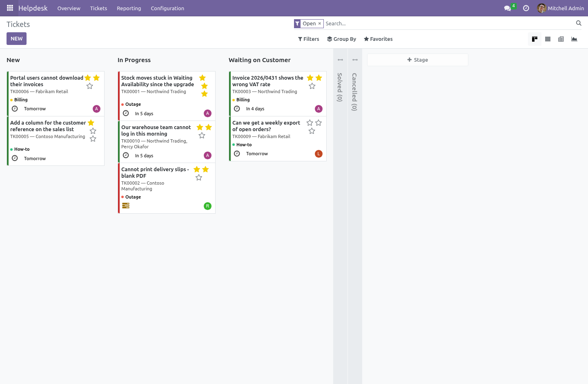Open activity clock on TK00001 ticket card
Image resolution: width=588 pixels, height=384 pixels.
point(126,113)
